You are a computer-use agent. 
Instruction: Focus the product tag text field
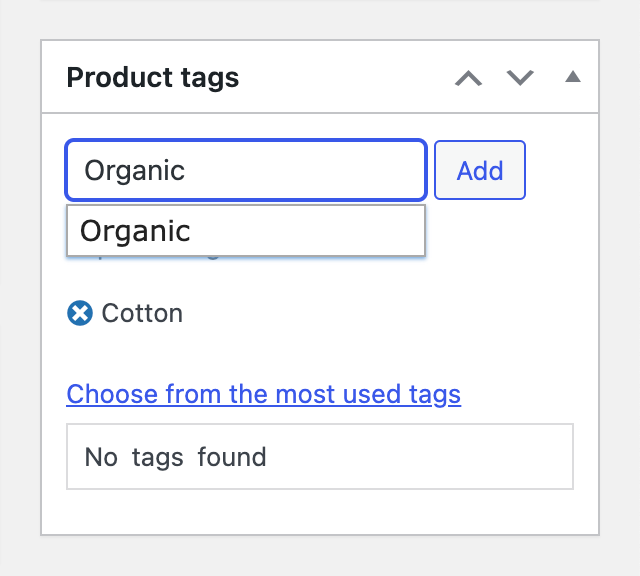pyautogui.click(x=246, y=170)
